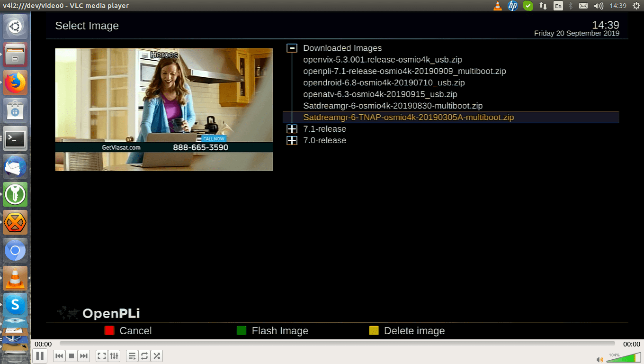Open network connections indicator

pos(543,6)
